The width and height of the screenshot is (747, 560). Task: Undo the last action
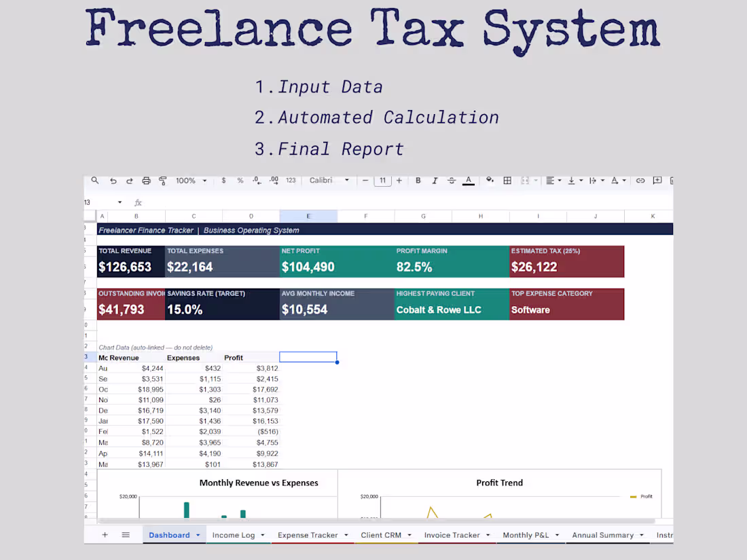(x=113, y=181)
